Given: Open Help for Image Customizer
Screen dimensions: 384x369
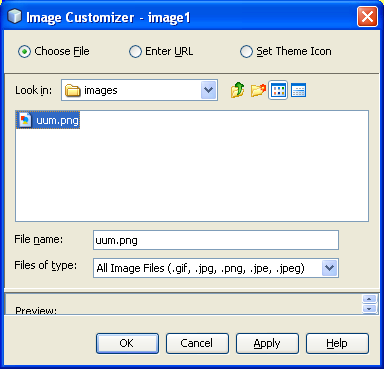Looking at the screenshot, I should 337,343.
